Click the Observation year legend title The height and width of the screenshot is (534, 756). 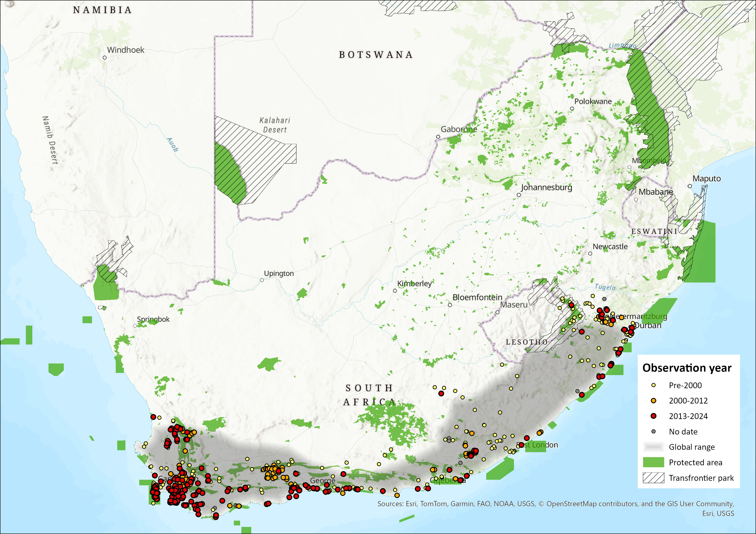[x=687, y=368]
